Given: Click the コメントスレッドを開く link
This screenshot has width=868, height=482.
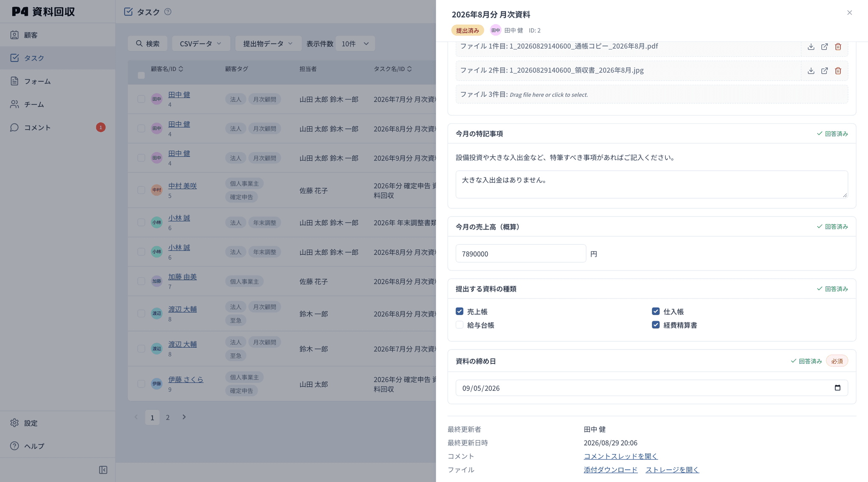Looking at the screenshot, I should click(x=620, y=456).
